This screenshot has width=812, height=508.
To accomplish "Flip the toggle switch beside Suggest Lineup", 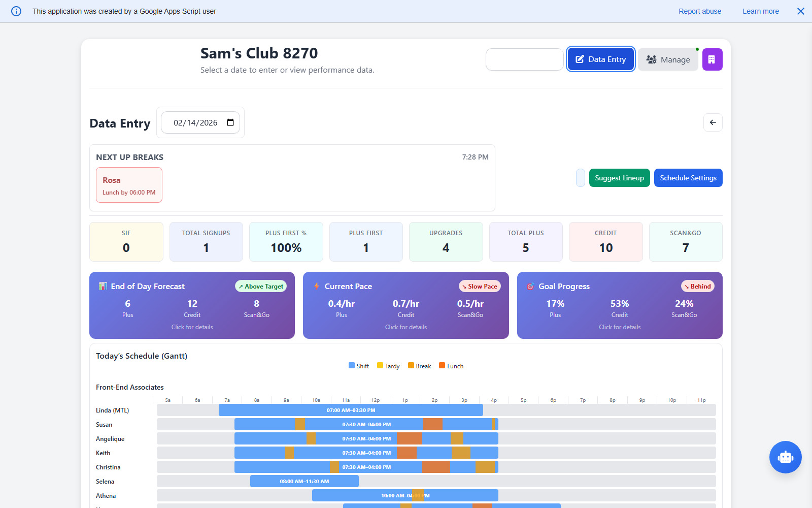I will (x=580, y=178).
